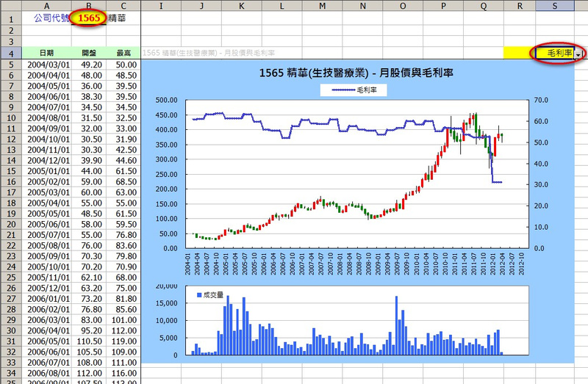Select the 毛利率 combo box cell
The height and width of the screenshot is (384, 588).
[555, 53]
